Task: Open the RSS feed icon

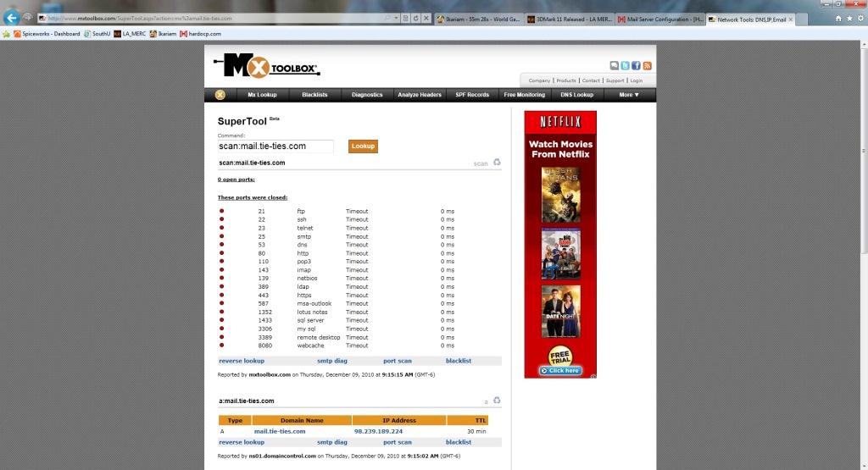Action: click(x=647, y=66)
